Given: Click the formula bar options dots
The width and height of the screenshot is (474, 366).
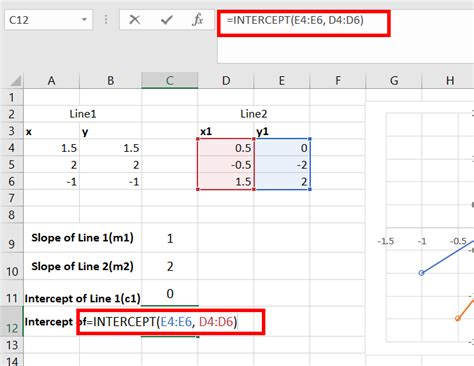Looking at the screenshot, I should point(106,20).
